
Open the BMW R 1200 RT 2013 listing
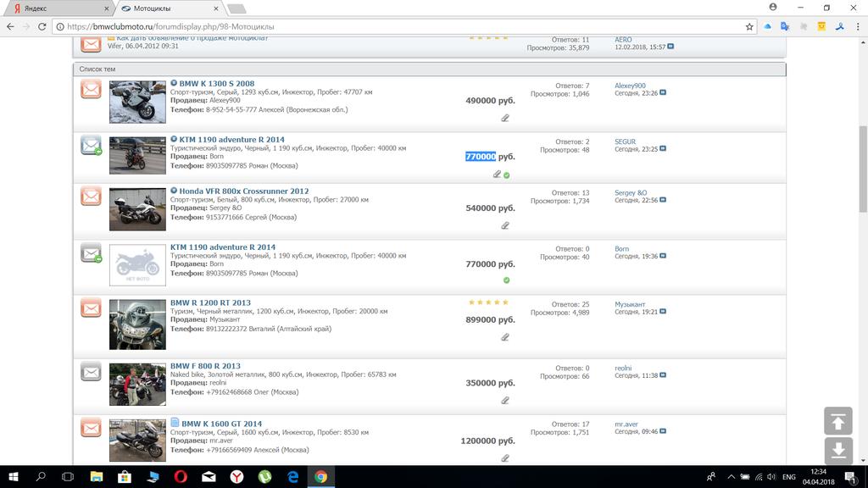210,302
